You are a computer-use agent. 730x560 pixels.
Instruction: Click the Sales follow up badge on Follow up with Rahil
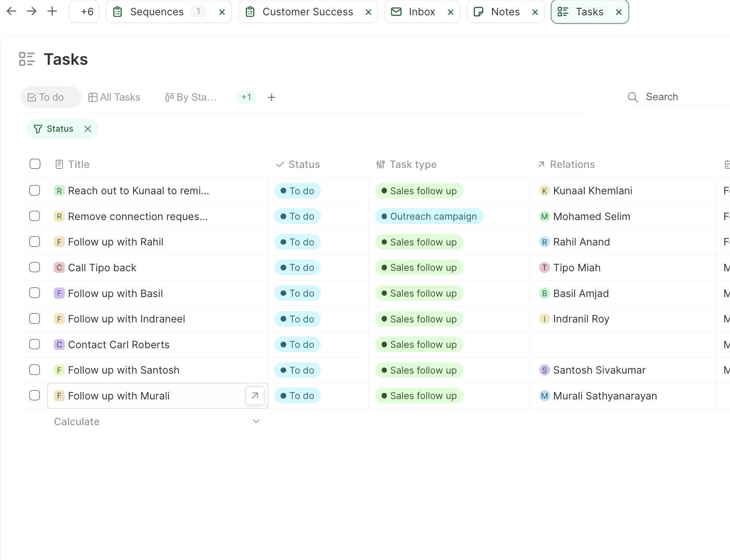pos(418,242)
